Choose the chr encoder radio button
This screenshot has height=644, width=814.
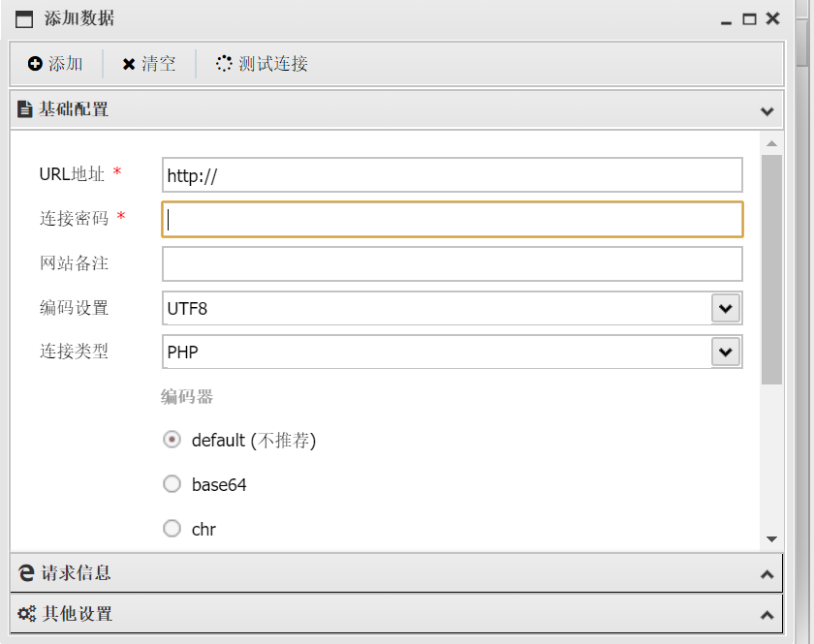(172, 529)
